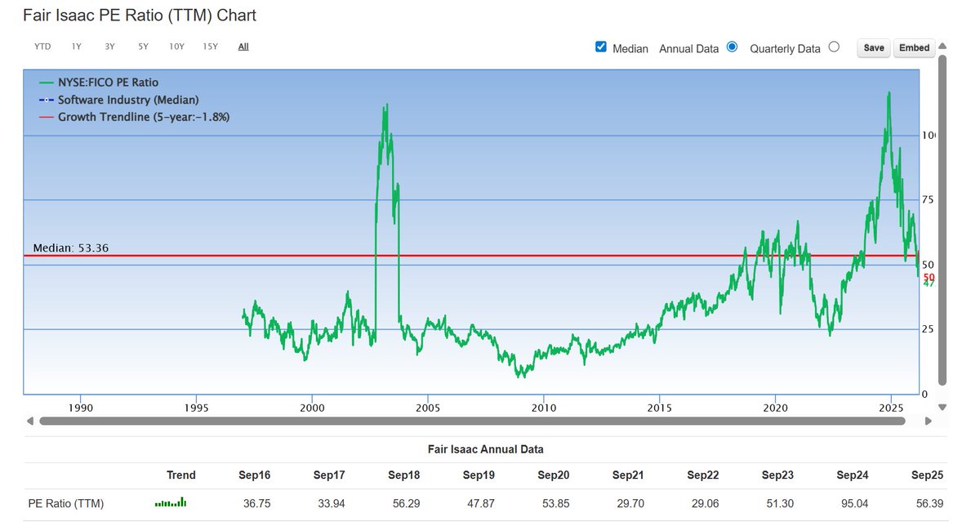Click the Sep23 column header
The height and width of the screenshot is (531, 980).
tap(778, 475)
